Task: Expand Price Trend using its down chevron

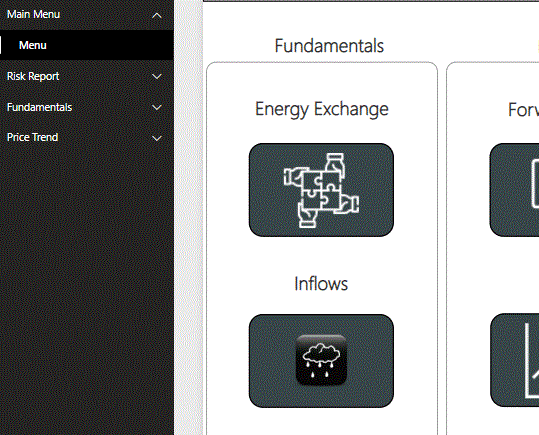Action: [x=157, y=138]
